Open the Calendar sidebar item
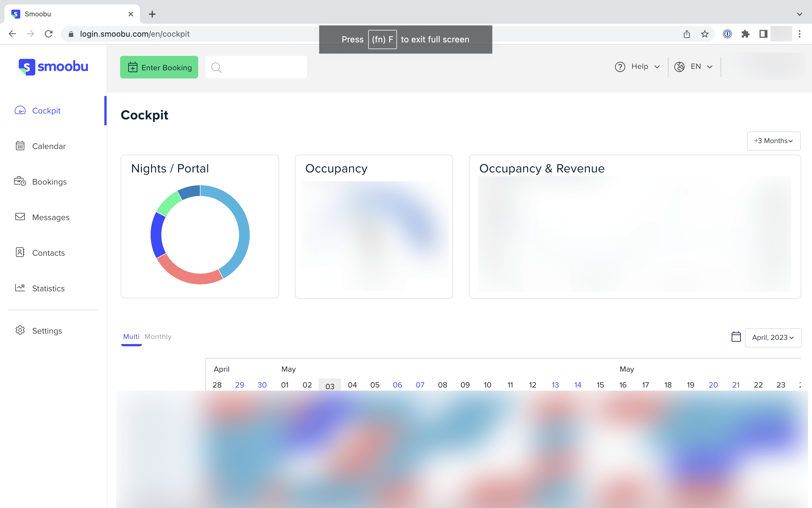This screenshot has width=812, height=508. pyautogui.click(x=49, y=146)
